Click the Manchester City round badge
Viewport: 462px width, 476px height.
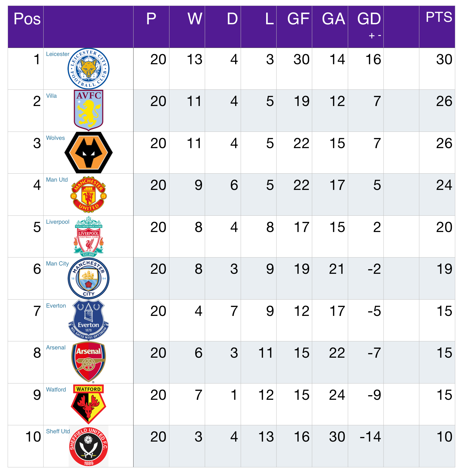click(88, 278)
